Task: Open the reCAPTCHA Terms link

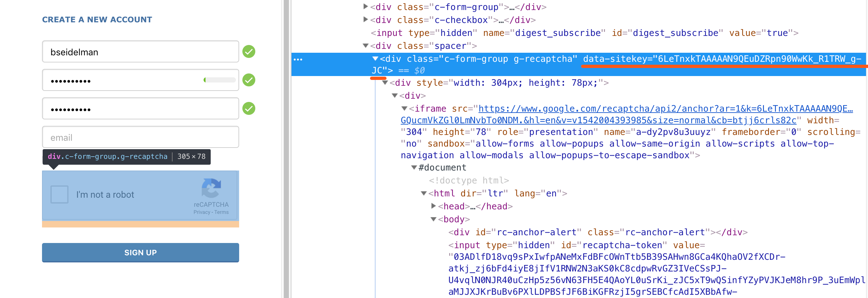Action: (x=221, y=212)
